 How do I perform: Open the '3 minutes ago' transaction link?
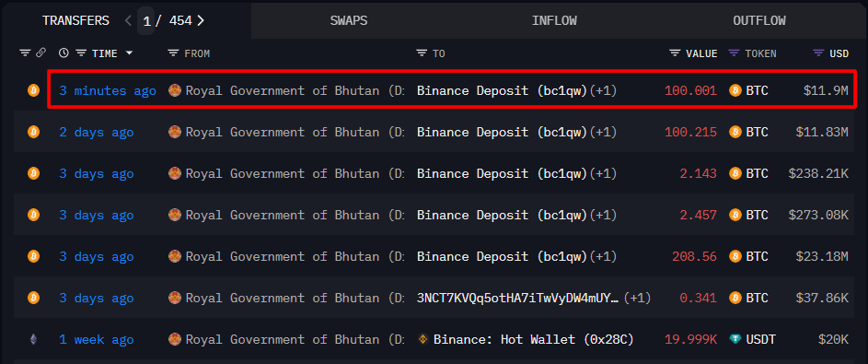coord(108,90)
